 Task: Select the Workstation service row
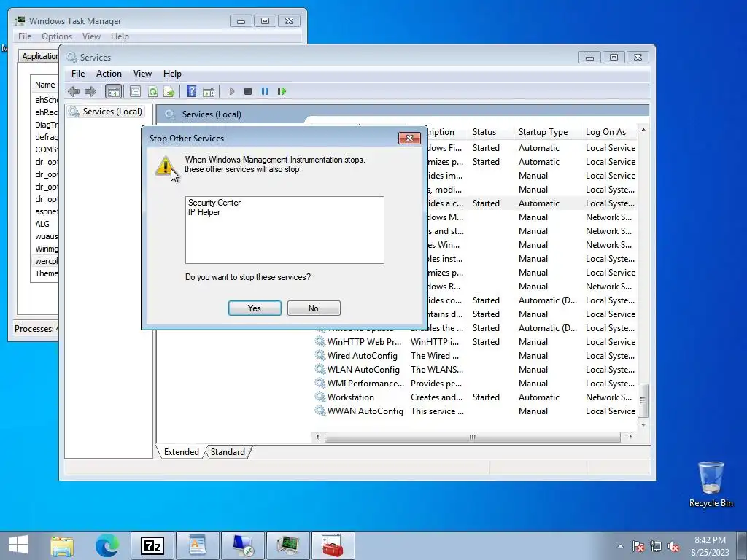coord(474,397)
